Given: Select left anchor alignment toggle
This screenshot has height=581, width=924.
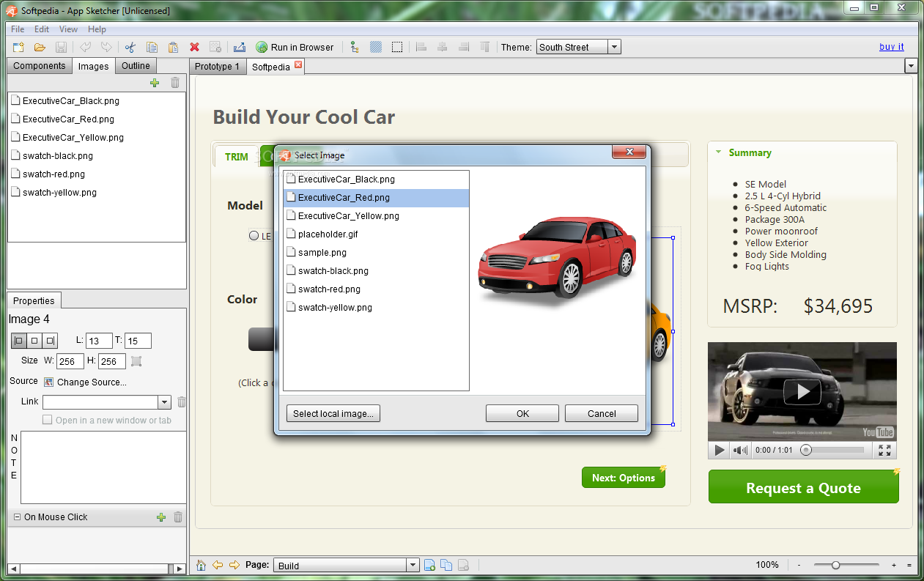Looking at the screenshot, I should [19, 341].
